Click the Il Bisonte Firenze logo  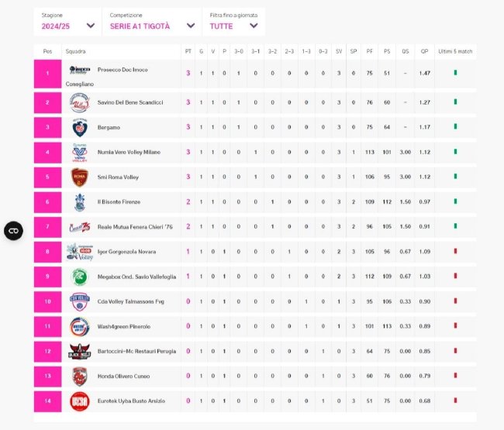pos(79,202)
